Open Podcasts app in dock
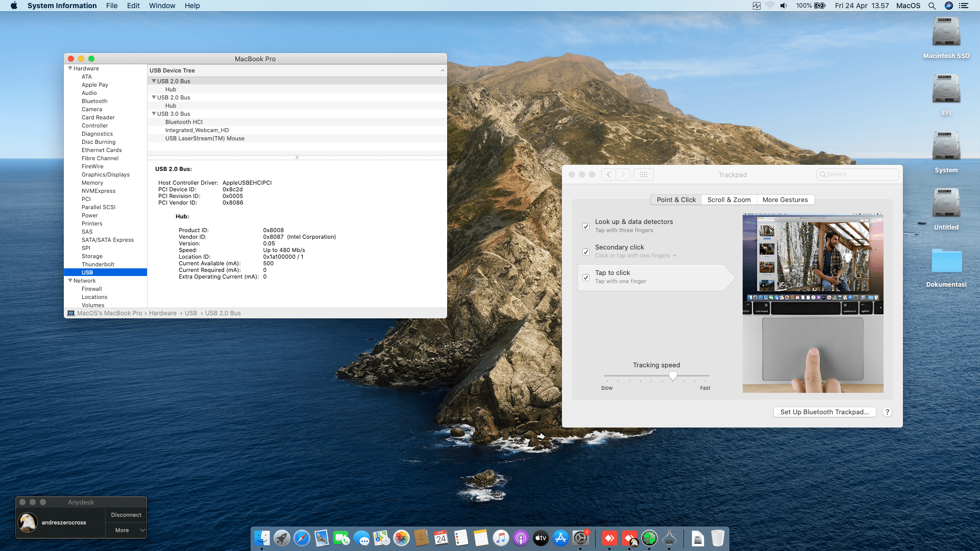 tap(521, 538)
